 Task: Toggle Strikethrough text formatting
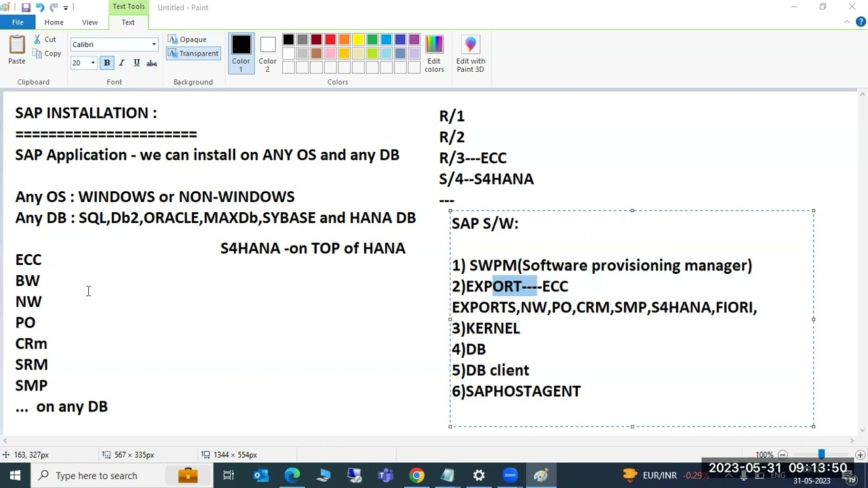coord(152,63)
